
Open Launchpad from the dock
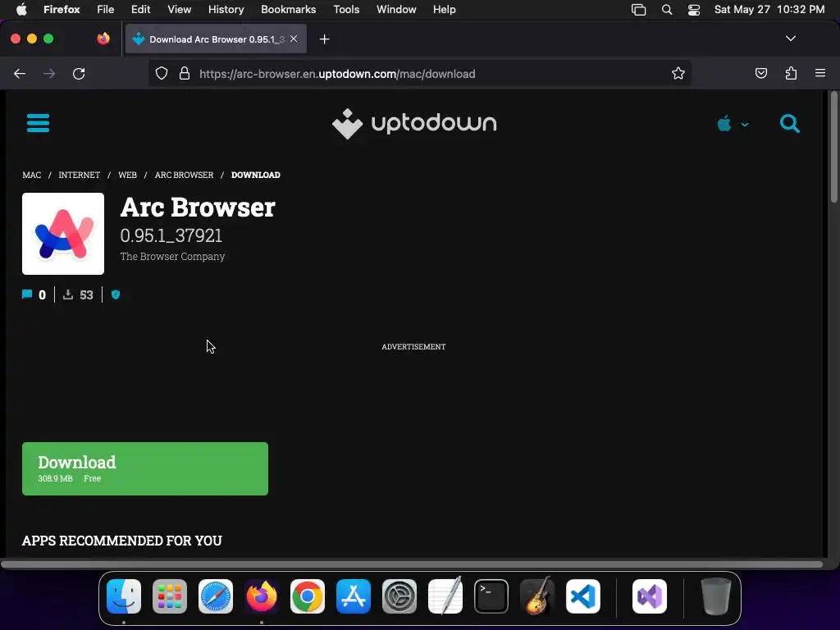click(170, 596)
